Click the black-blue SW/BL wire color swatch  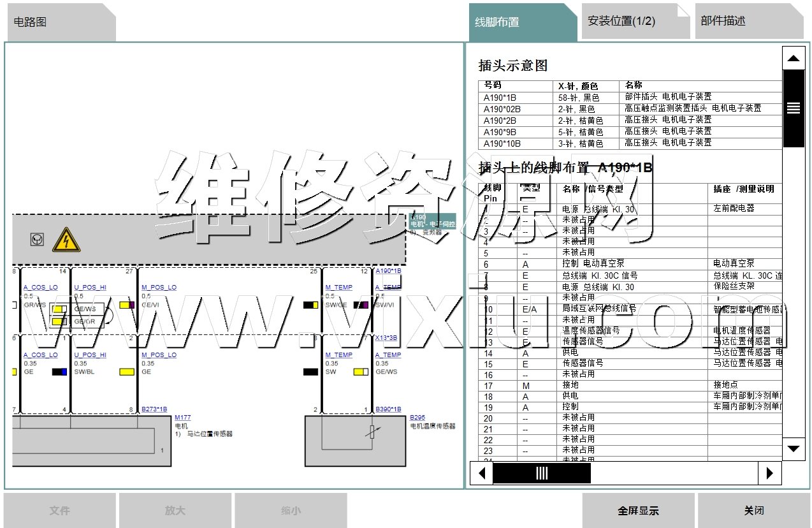point(60,372)
